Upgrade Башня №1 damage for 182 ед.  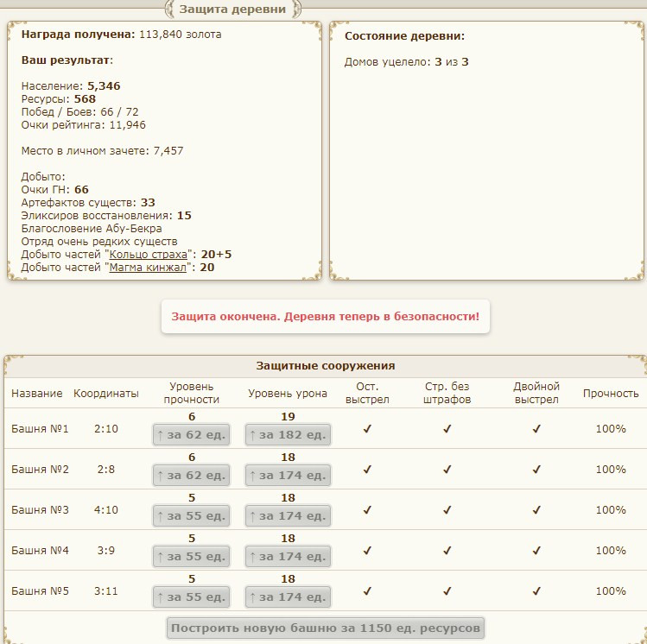[x=288, y=435]
